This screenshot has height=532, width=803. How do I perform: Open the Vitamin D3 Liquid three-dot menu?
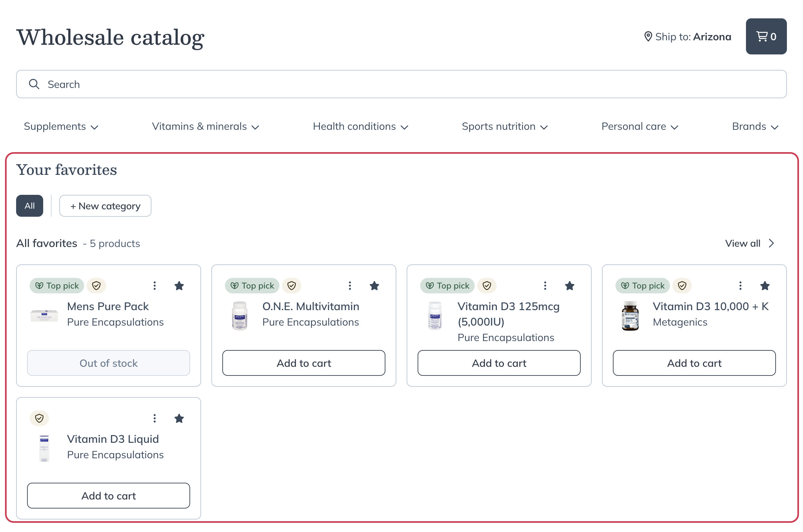(x=154, y=418)
